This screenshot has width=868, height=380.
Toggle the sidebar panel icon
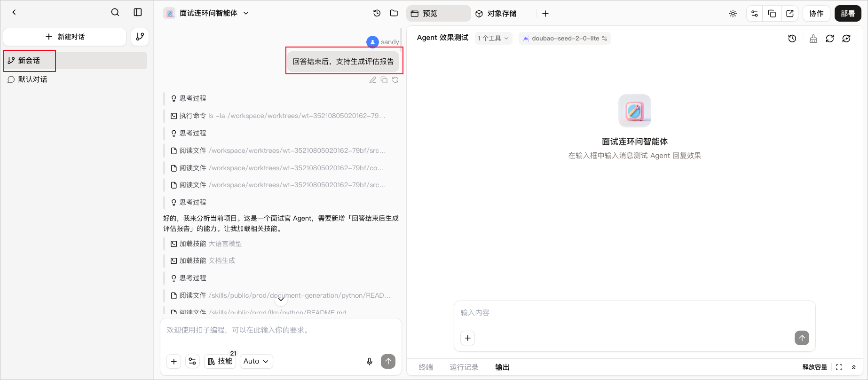[138, 12]
